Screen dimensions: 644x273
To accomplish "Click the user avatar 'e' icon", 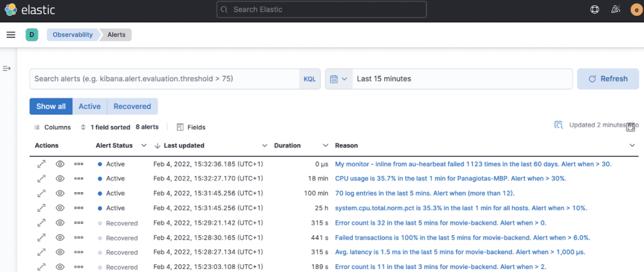I will tap(636, 9).
